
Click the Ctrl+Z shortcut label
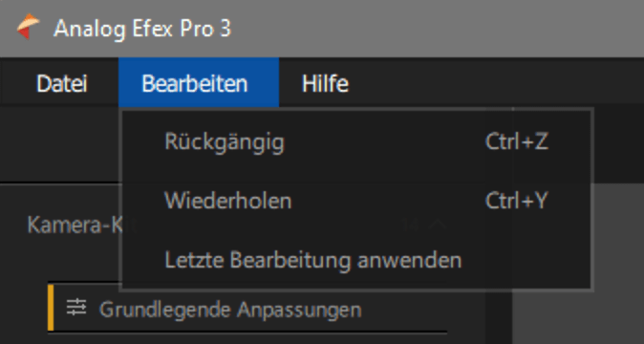pyautogui.click(x=516, y=141)
